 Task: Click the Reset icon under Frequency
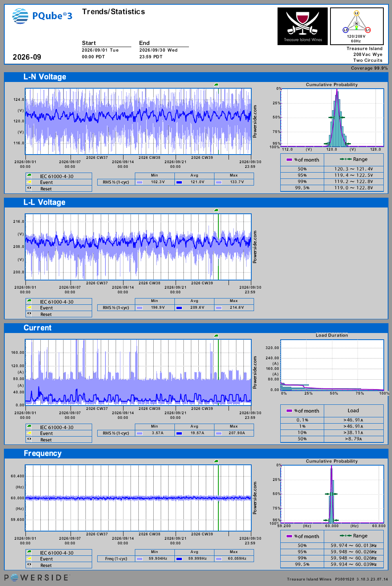(x=29, y=565)
